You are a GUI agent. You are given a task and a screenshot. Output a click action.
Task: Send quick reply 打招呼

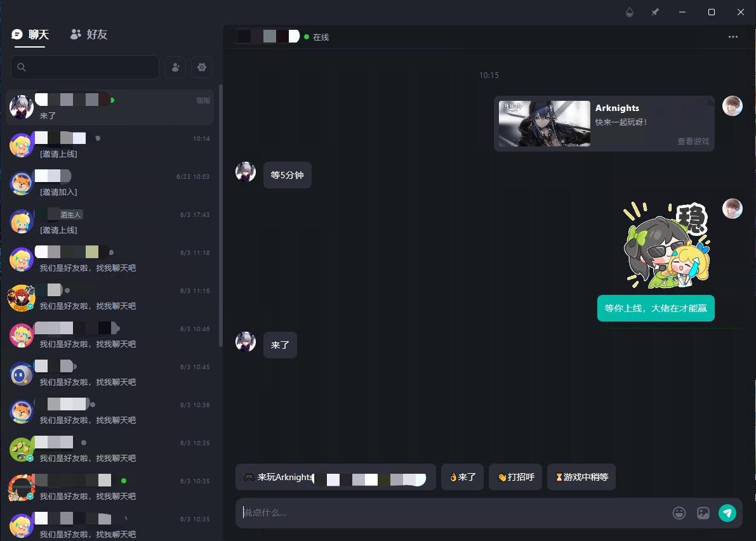pyautogui.click(x=515, y=477)
